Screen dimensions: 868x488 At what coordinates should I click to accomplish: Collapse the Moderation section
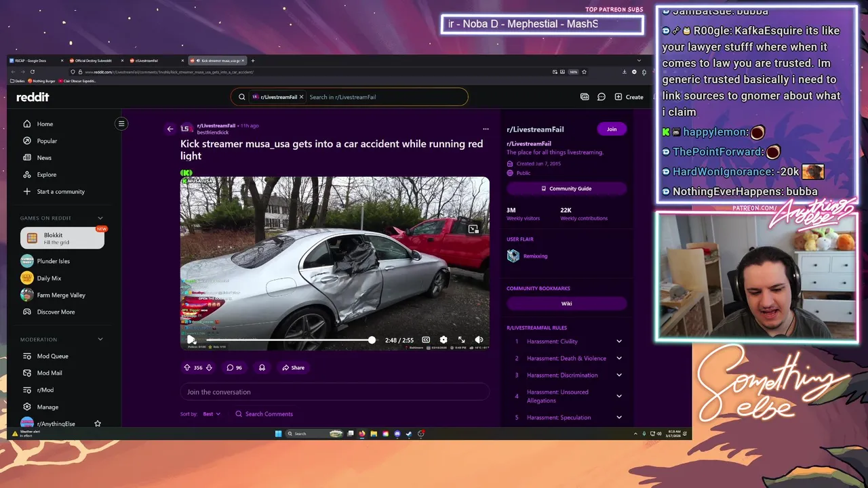(100, 339)
